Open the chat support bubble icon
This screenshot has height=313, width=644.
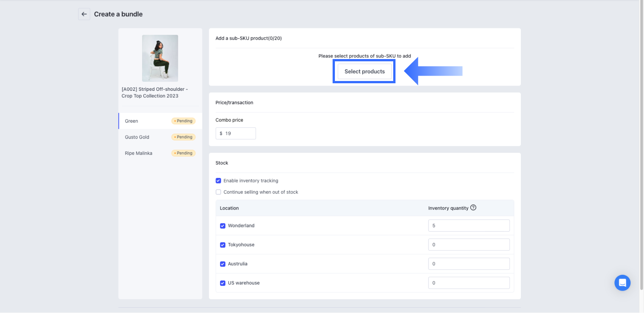(x=622, y=283)
